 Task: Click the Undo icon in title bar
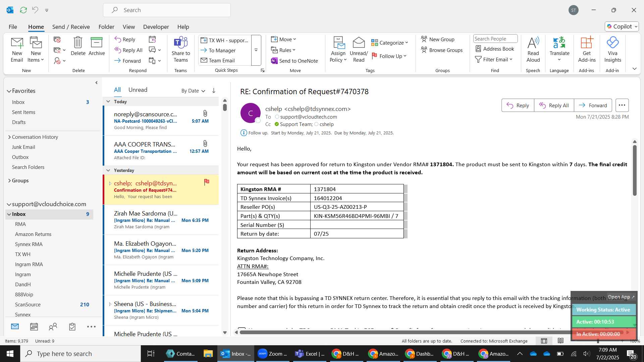35,10
